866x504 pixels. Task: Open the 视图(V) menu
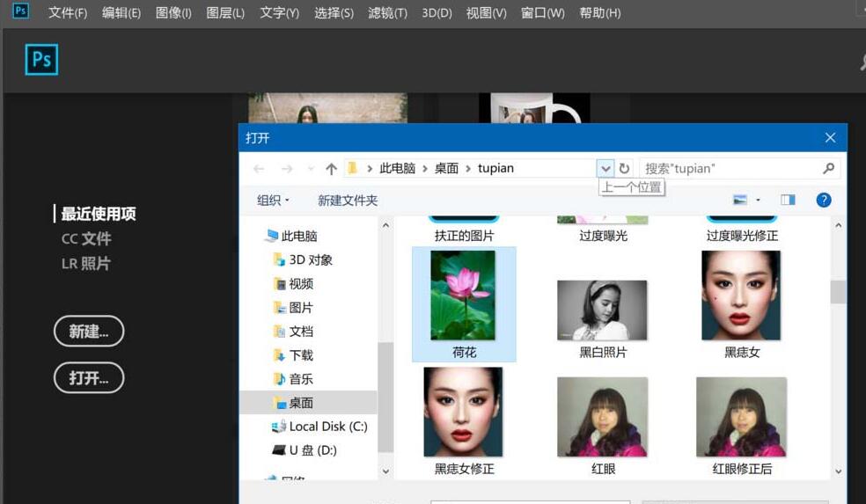click(x=486, y=12)
